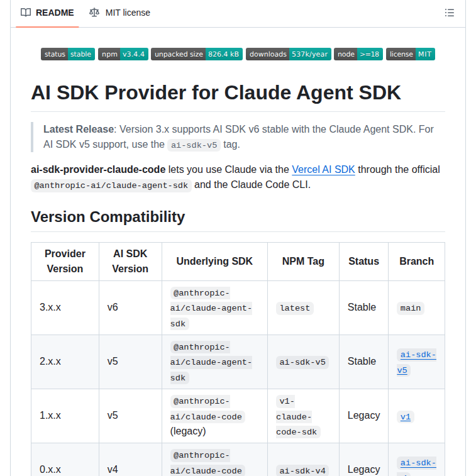The image size is (476, 476).
Task: Open the downloads 537k/year badge
Action: coord(289,54)
